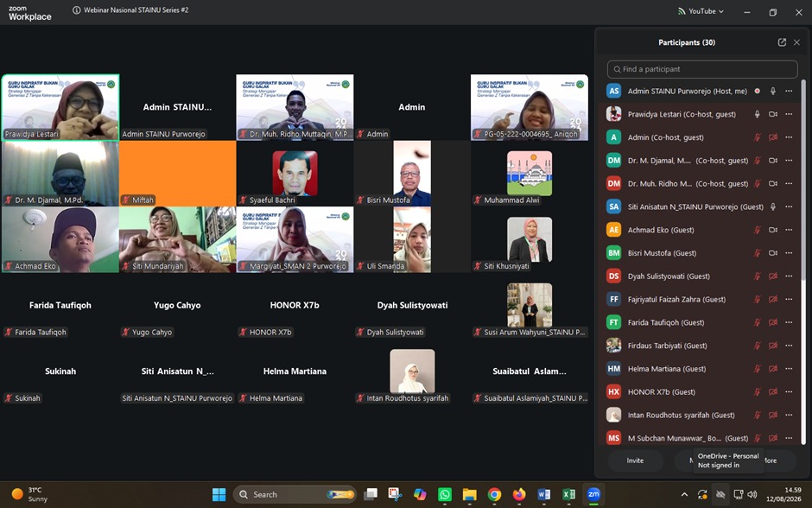Image resolution: width=812 pixels, height=508 pixels.
Task: Click Helma Martiana's video-off icon in list
Action: tap(772, 369)
